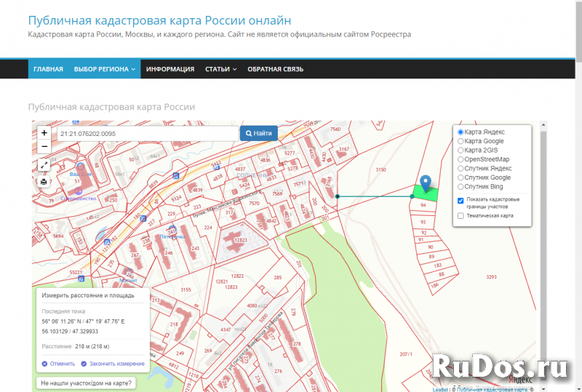Zoom in the map with plus button
Screen dimensions: 582x392
[x=44, y=132]
